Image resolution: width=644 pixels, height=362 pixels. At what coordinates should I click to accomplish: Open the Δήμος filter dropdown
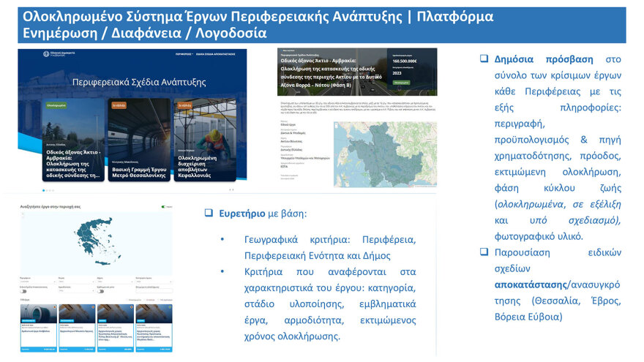115,282
